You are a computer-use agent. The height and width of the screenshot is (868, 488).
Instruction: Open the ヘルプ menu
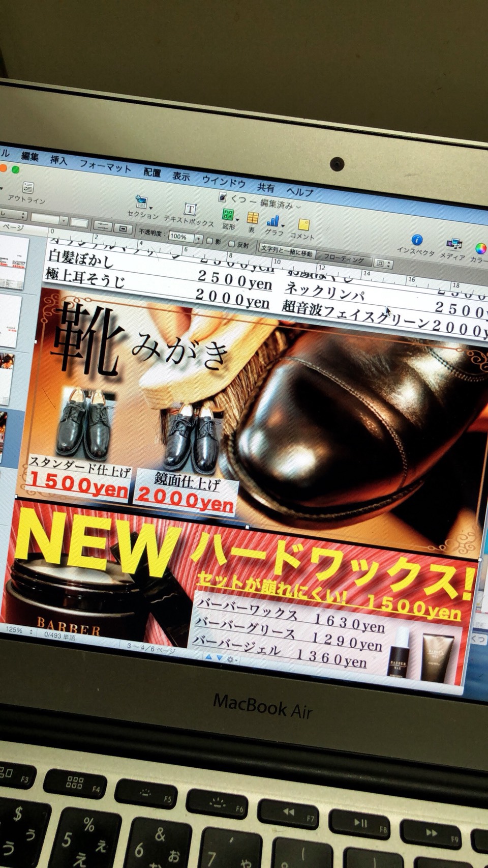[x=300, y=192]
